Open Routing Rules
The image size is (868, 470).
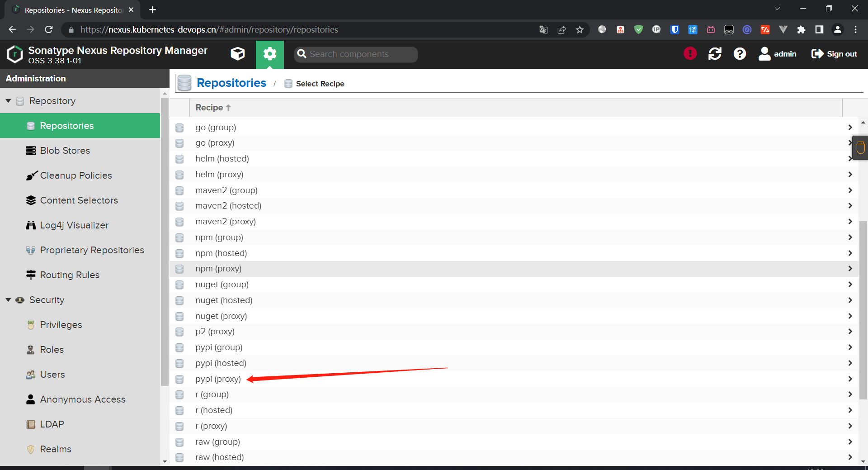tap(80, 275)
